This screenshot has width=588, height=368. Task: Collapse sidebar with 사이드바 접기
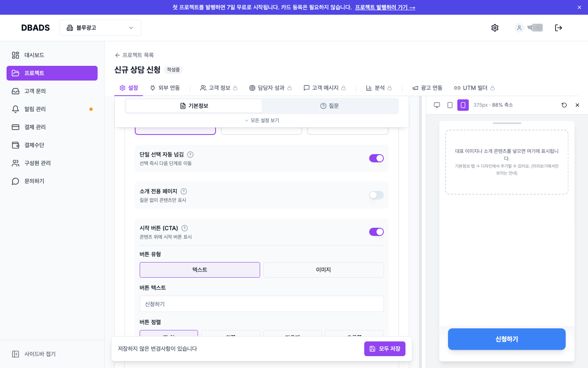click(52, 354)
